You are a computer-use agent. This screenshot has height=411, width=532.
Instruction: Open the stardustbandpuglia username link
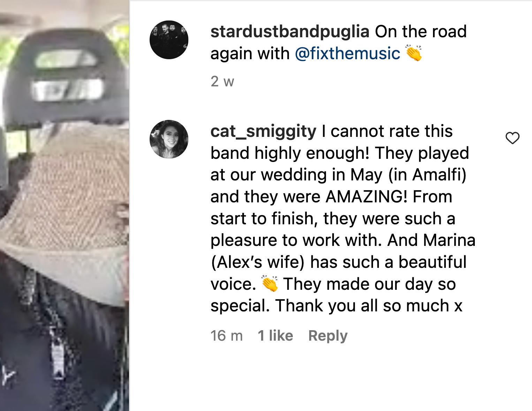[x=290, y=32]
